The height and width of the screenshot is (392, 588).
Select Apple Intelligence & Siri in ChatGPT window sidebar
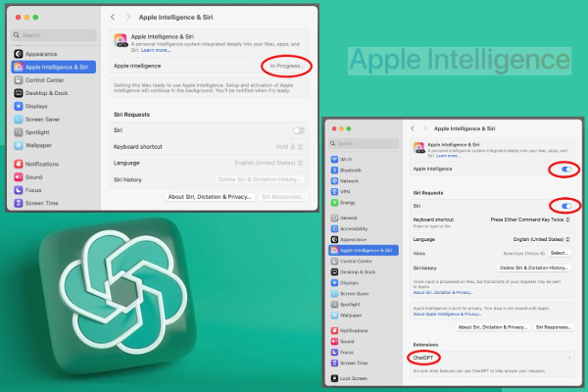pos(364,250)
